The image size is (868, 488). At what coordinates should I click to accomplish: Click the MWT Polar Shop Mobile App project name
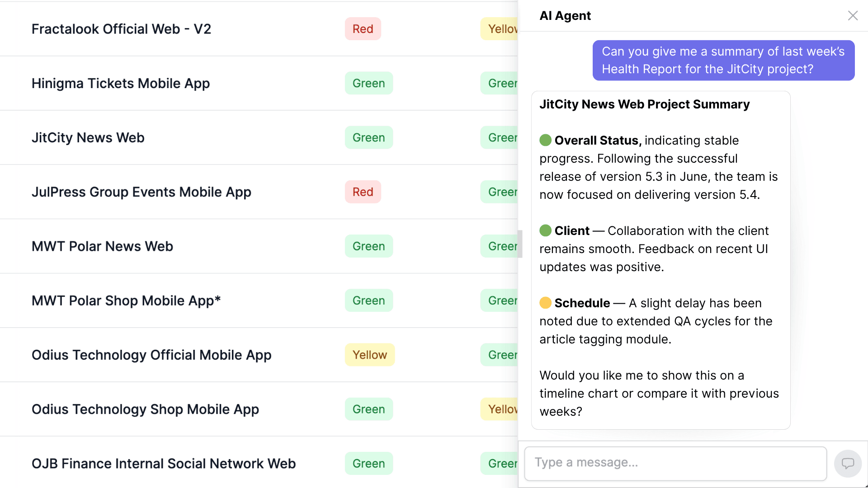[126, 300]
